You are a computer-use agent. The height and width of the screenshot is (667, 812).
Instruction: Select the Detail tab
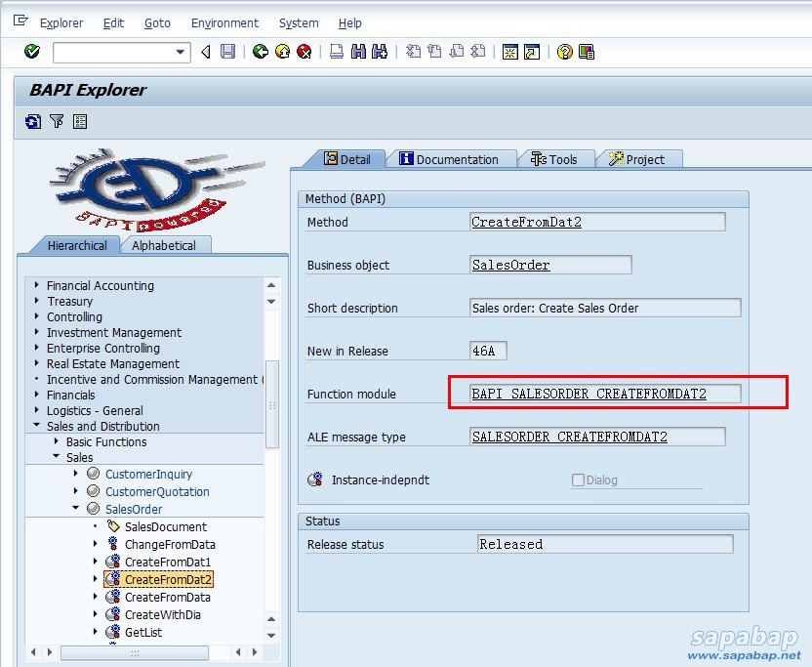coord(347,159)
